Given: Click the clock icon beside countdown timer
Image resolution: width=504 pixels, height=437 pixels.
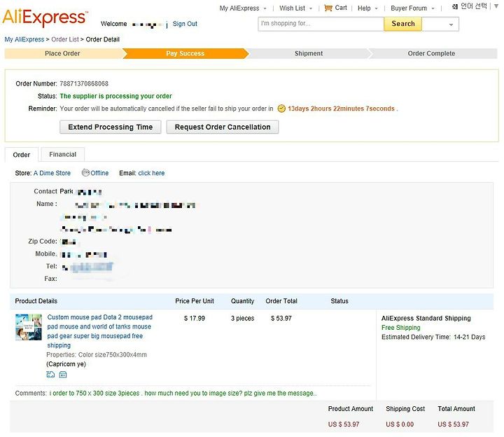Looking at the screenshot, I should click(281, 109).
